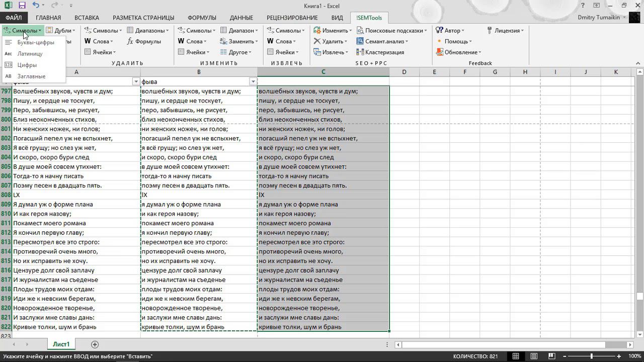Image resolution: width=644 pixels, height=362 pixels.
Task: Launch the Кластеризация tool
Action: pos(380,52)
